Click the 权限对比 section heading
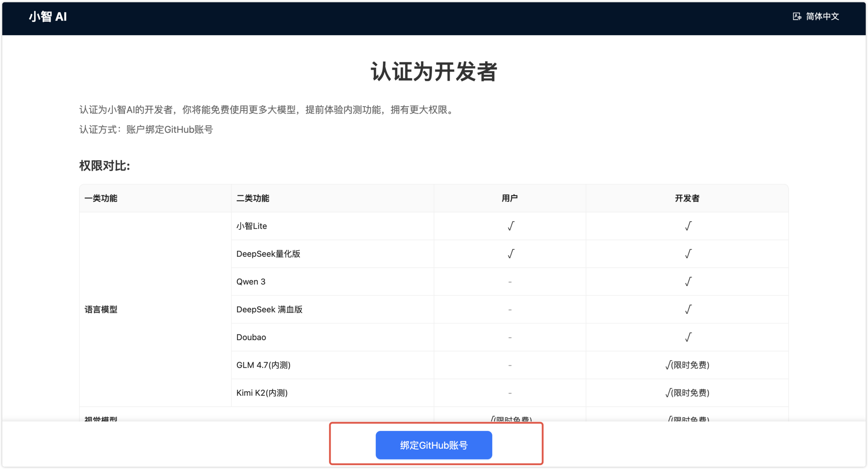 105,166
